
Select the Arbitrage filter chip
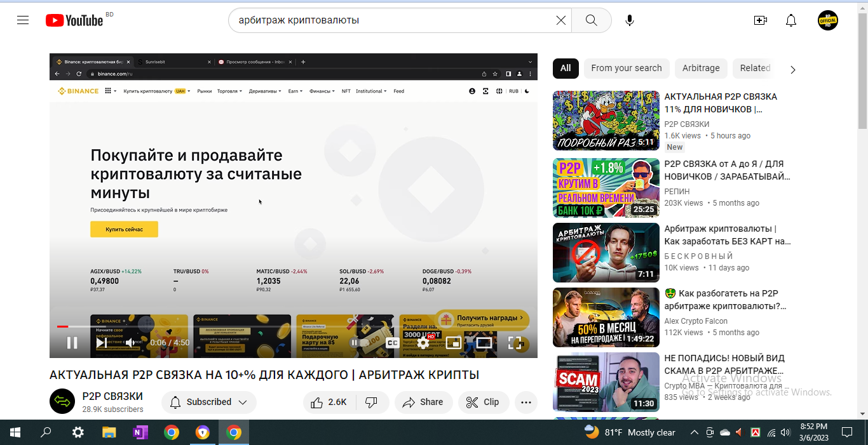click(x=701, y=68)
